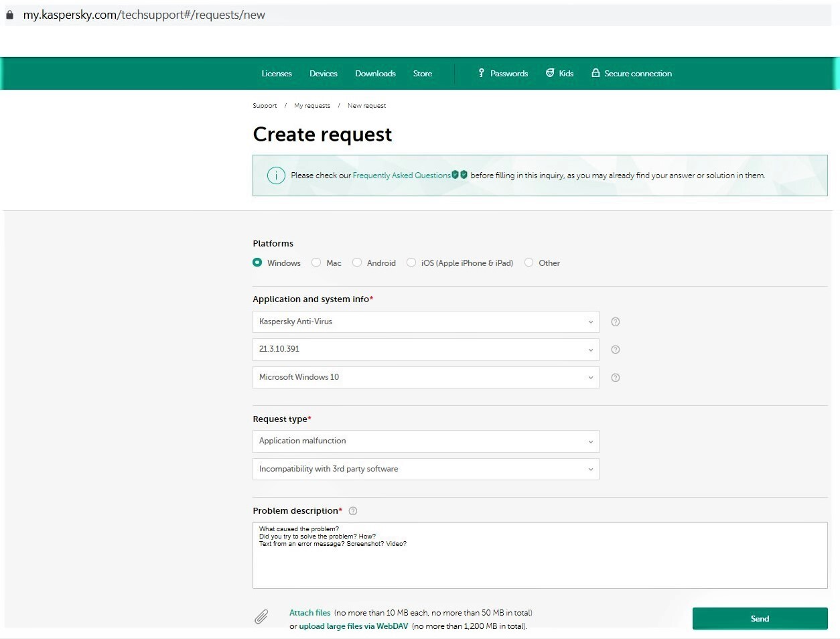Choose the Other platform option
Image resolution: width=840 pixels, height=639 pixels.
(x=529, y=263)
